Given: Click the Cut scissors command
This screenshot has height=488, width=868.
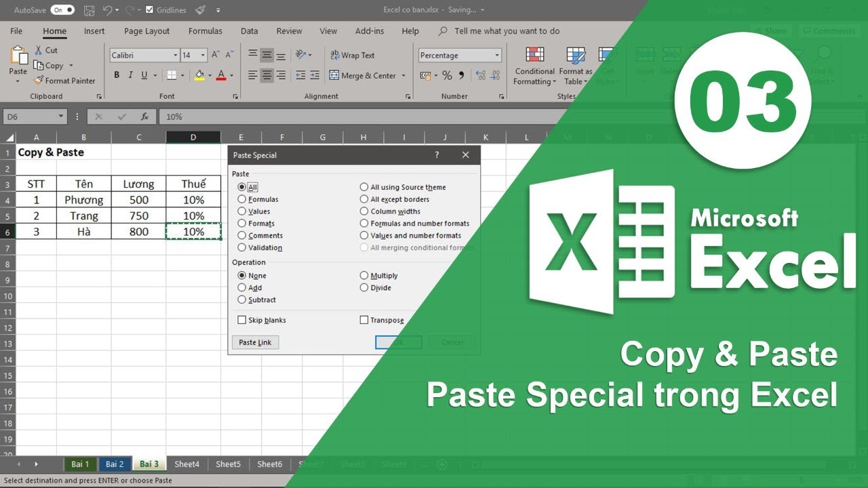Looking at the screenshot, I should 45,50.
